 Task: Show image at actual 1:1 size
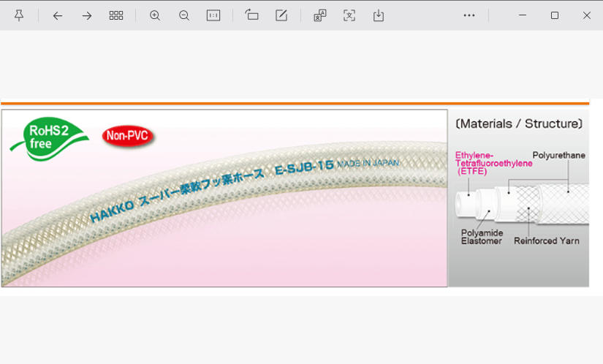(x=213, y=15)
